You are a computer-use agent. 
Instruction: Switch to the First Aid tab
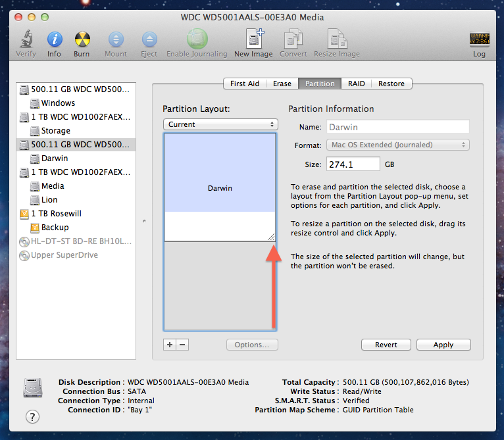click(x=245, y=84)
